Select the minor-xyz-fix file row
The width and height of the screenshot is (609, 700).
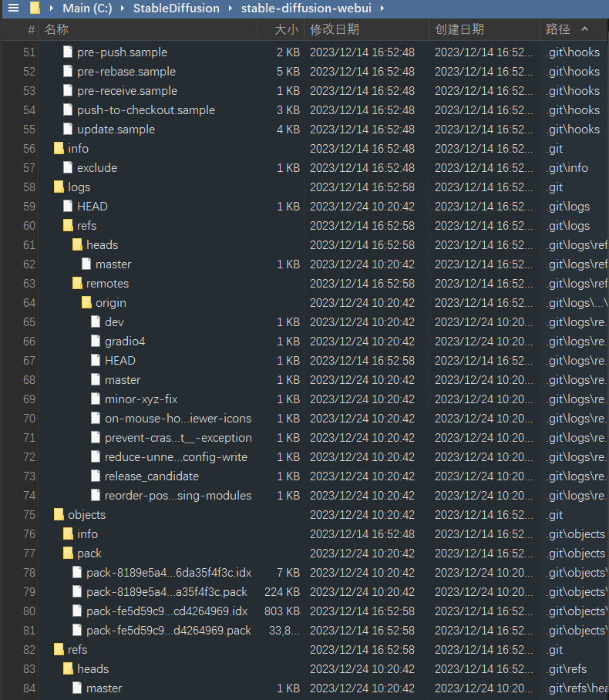pyautogui.click(x=141, y=399)
